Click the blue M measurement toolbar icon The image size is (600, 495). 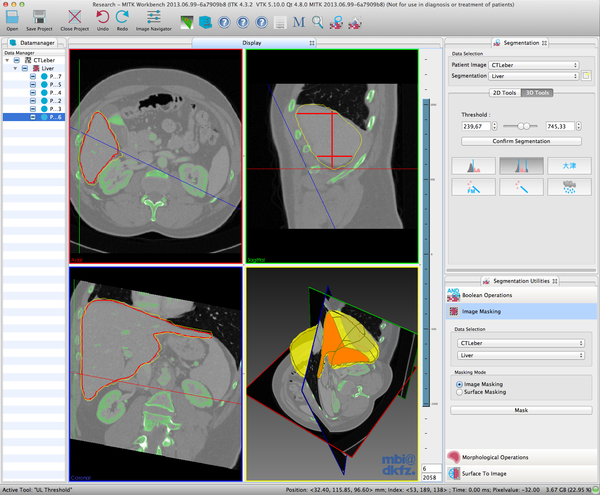coord(298,23)
